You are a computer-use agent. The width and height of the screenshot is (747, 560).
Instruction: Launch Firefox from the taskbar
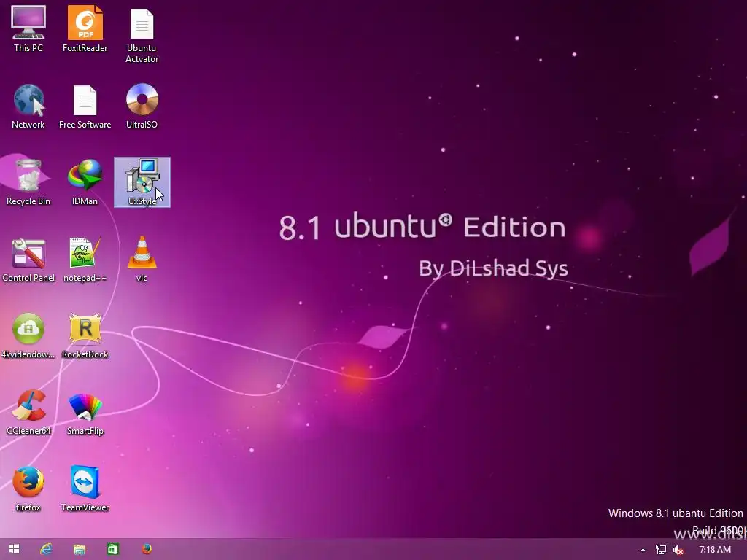pyautogui.click(x=147, y=549)
